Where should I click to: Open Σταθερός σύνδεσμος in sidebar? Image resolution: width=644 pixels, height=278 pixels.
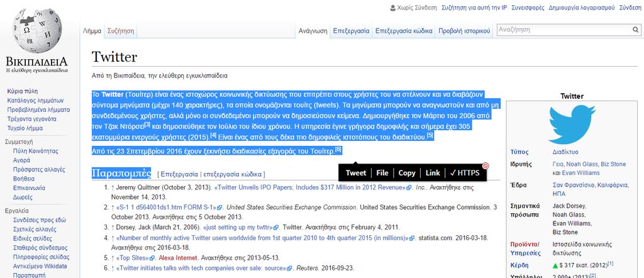(x=40, y=248)
